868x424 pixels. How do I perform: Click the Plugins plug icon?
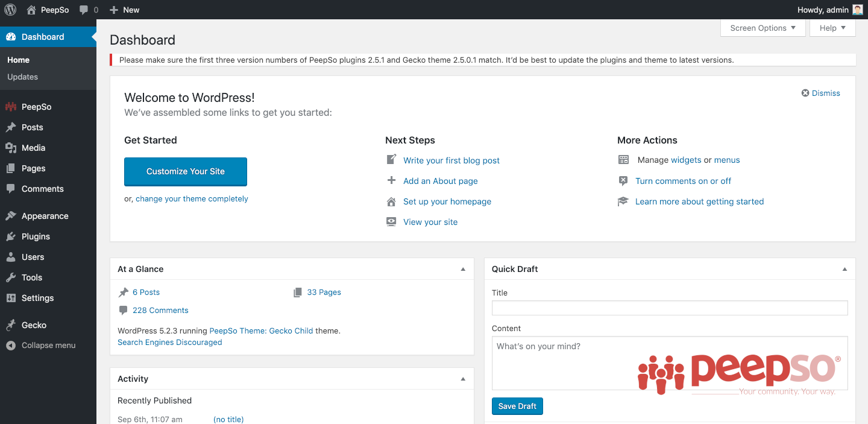point(11,236)
